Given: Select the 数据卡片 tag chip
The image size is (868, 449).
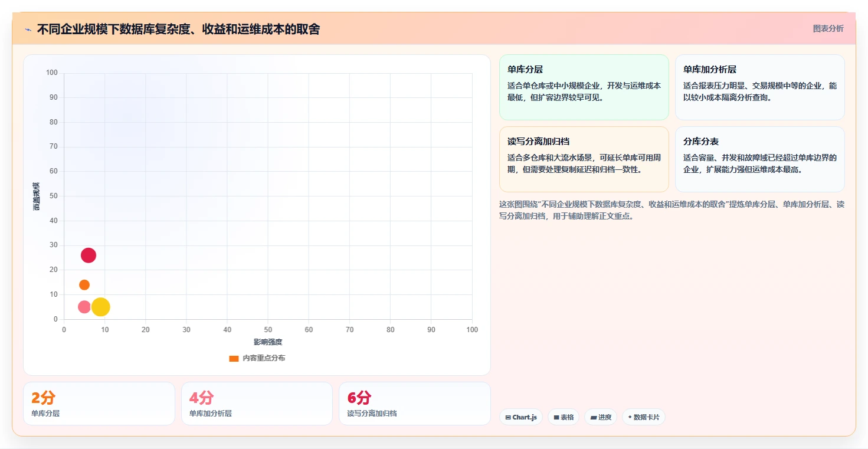Looking at the screenshot, I should (644, 417).
